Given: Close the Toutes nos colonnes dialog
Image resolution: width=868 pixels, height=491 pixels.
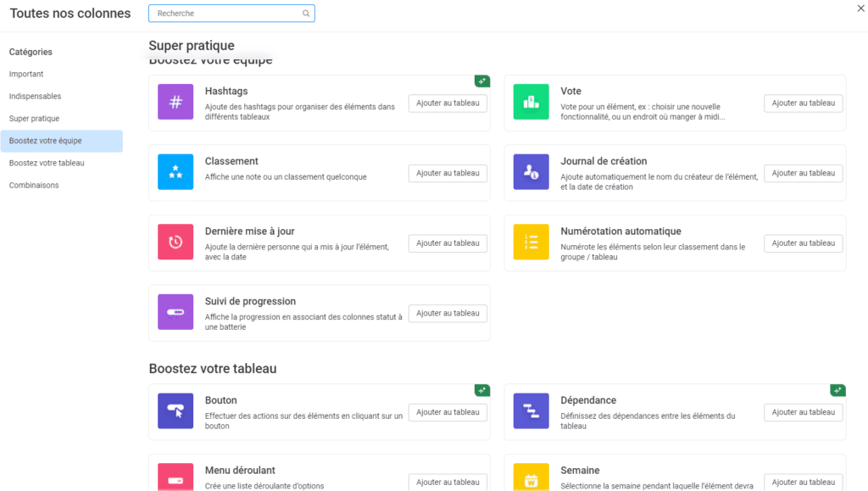Looking at the screenshot, I should [861, 8].
